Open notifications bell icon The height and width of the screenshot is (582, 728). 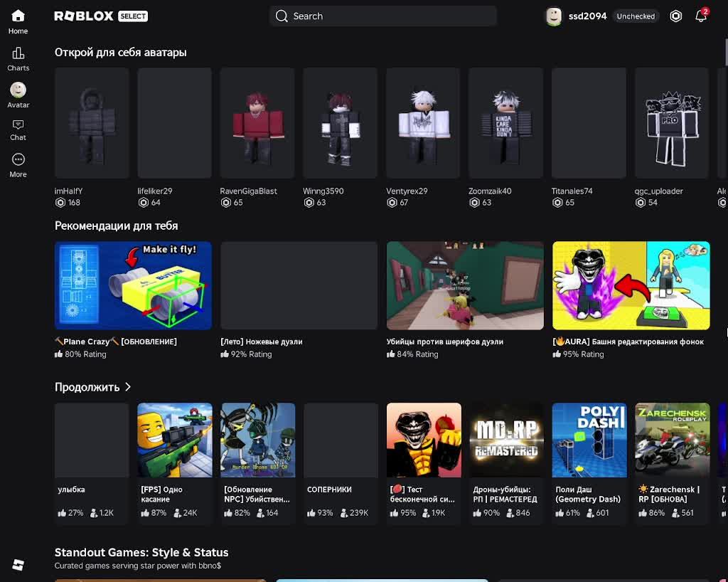coord(701,16)
